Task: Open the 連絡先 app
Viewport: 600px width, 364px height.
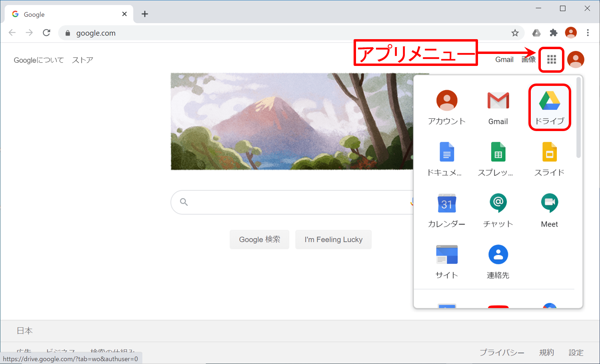Action: 498,261
